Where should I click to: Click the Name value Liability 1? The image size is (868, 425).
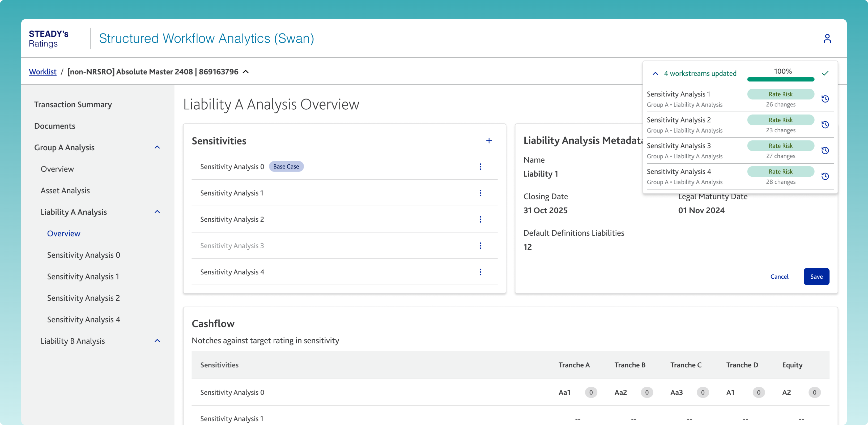tap(541, 173)
